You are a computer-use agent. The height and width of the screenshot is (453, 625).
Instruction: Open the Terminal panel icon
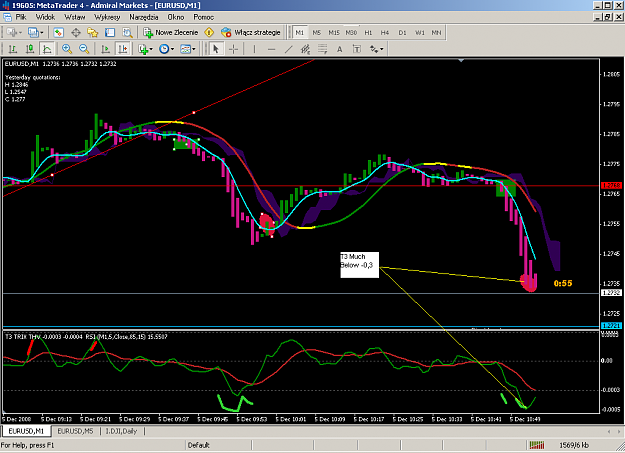click(x=110, y=33)
